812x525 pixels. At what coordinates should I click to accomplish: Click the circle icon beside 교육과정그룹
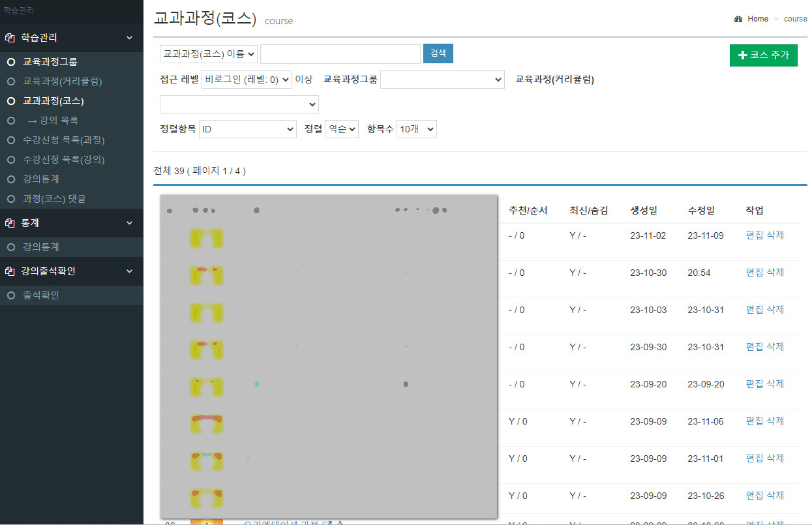pyautogui.click(x=10, y=62)
